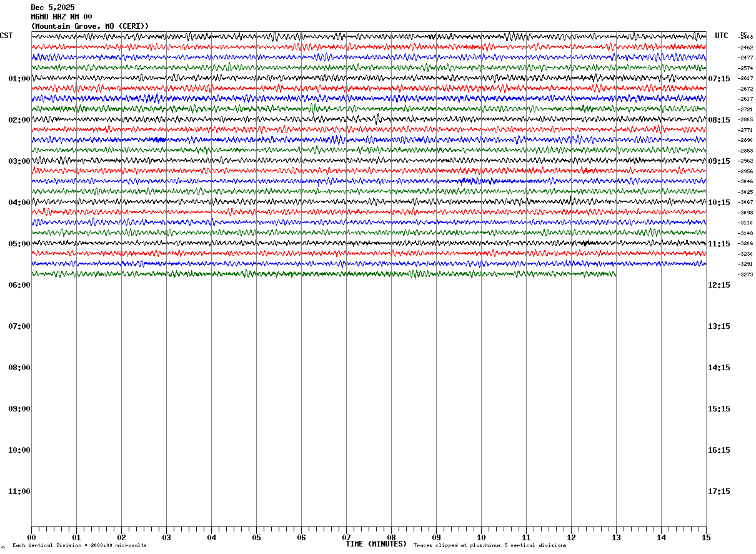Screen dimensions: 756x554
Task: Select the DC offset value '-2956'
Action: point(745,171)
